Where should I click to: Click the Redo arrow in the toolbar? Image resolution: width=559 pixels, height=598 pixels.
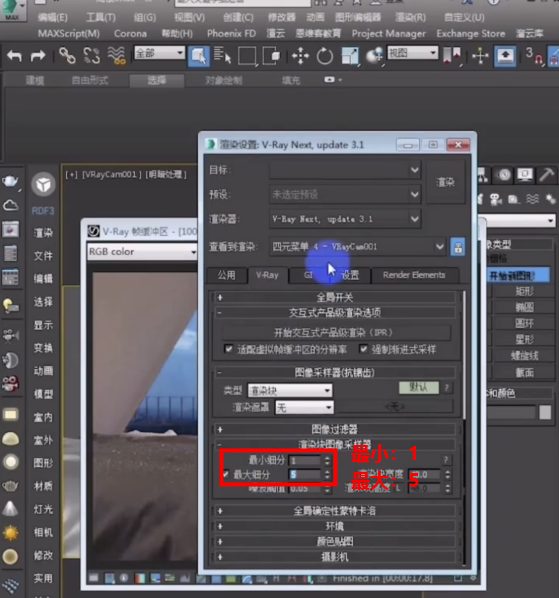38,56
